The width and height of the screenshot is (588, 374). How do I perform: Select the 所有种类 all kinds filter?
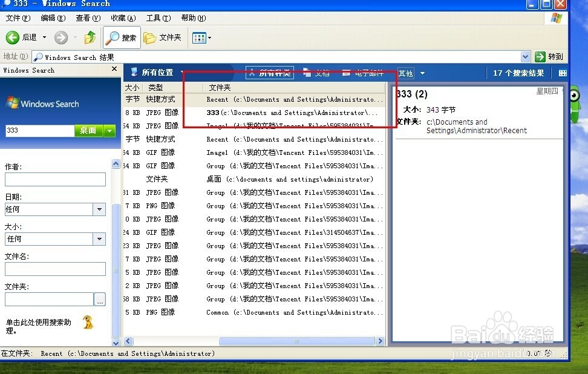[270, 73]
